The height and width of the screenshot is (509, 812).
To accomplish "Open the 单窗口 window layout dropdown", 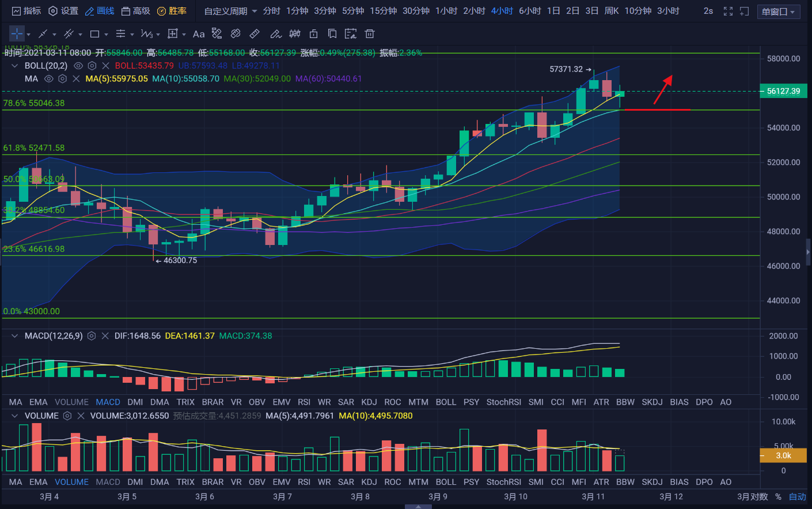I will point(778,12).
